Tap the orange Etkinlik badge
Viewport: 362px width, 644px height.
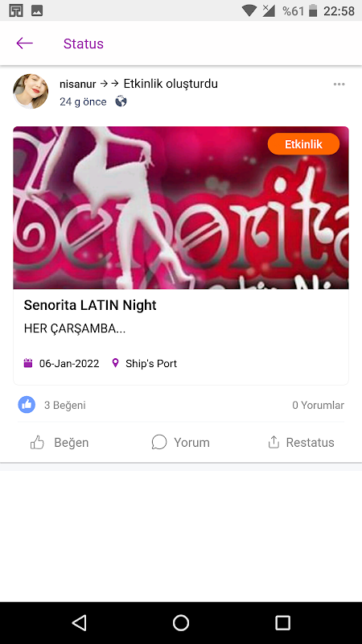pyautogui.click(x=304, y=144)
